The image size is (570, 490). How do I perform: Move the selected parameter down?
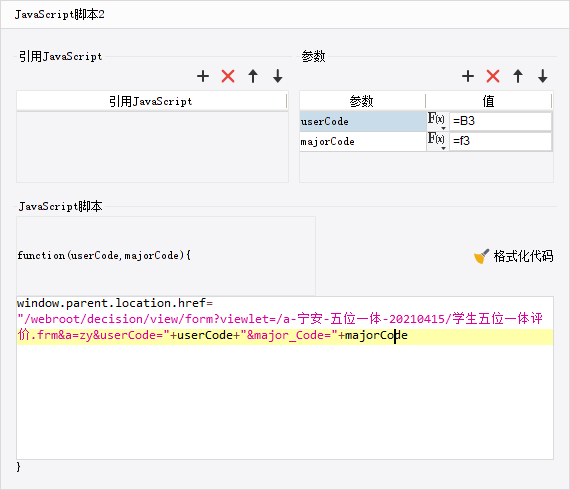coord(543,76)
